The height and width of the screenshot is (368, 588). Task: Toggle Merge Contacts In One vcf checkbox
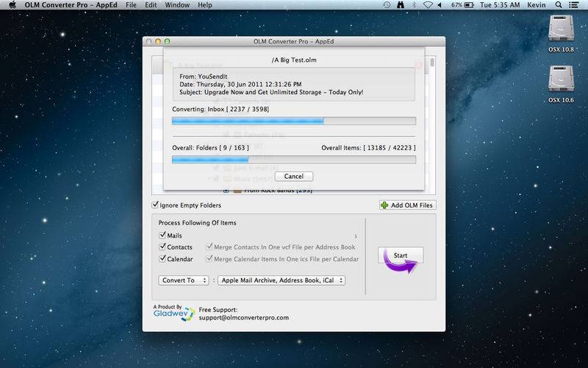[x=209, y=247]
